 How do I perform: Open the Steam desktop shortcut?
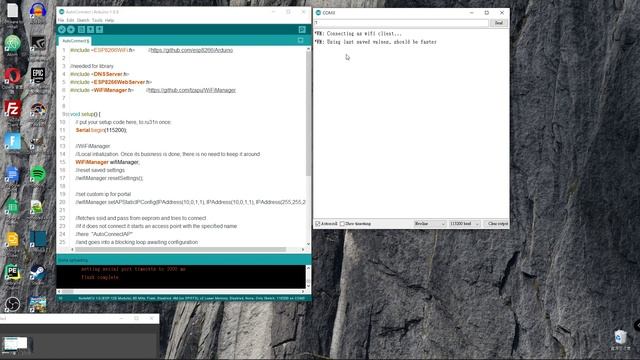(x=38, y=273)
